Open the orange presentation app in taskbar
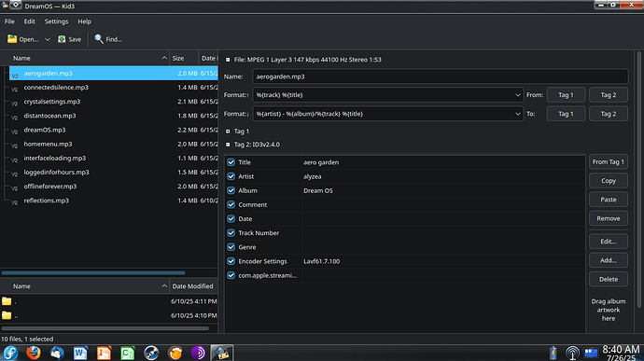This screenshot has width=644, height=361. point(104,353)
